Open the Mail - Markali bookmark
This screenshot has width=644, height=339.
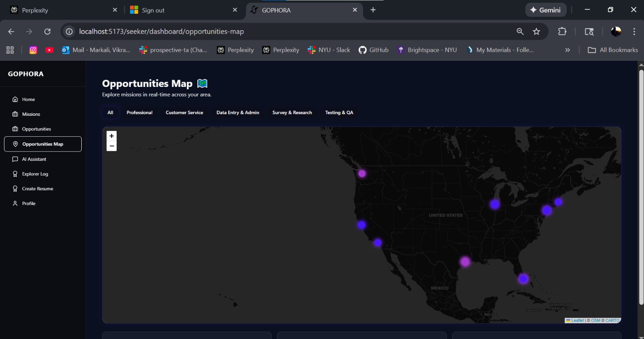(96, 50)
